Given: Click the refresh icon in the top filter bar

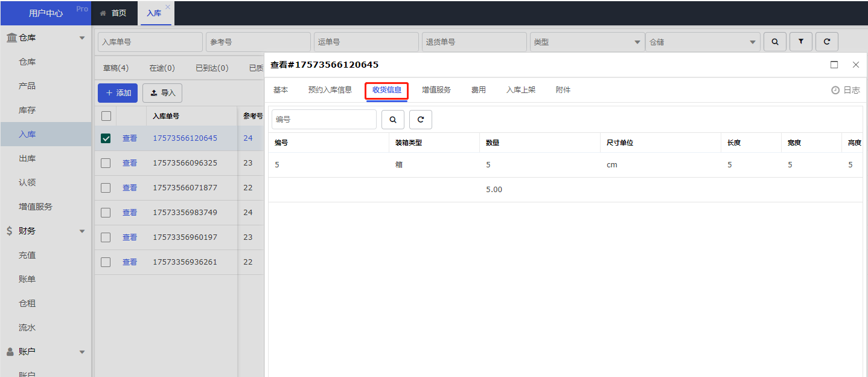Looking at the screenshot, I should (x=827, y=42).
